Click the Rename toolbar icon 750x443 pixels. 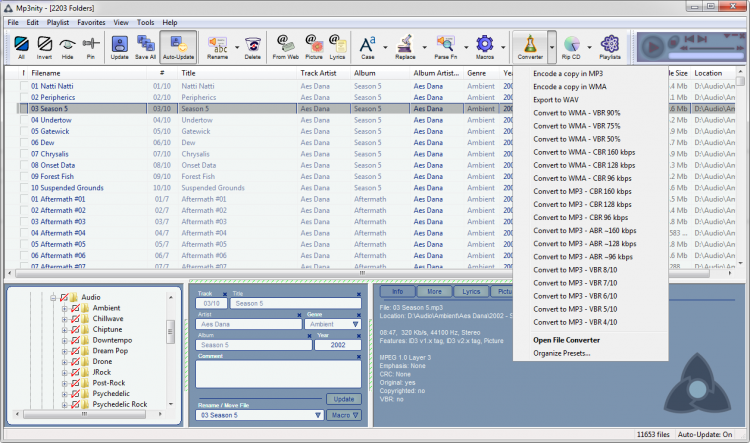pyautogui.click(x=218, y=46)
